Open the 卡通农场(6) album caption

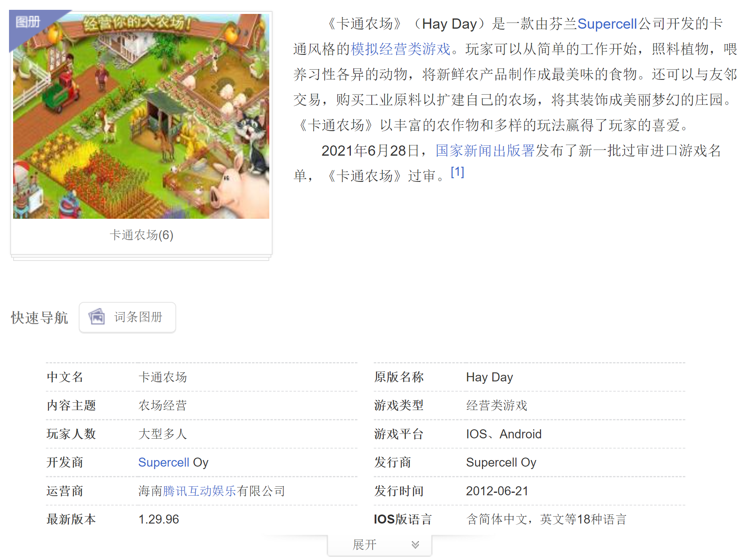(141, 235)
